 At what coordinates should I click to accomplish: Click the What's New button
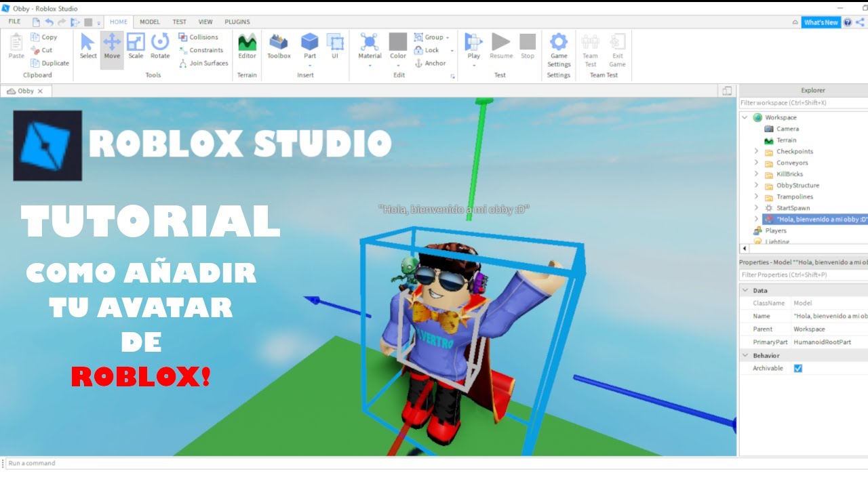click(x=821, y=22)
